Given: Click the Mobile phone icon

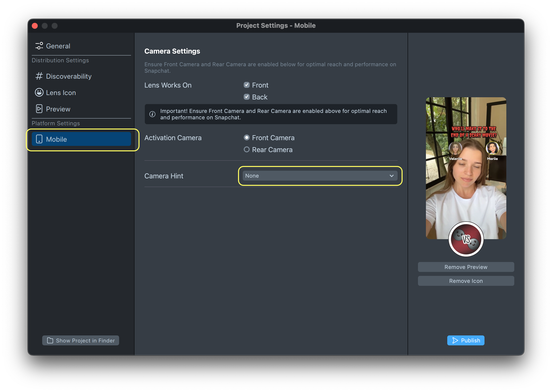Looking at the screenshot, I should tap(39, 139).
